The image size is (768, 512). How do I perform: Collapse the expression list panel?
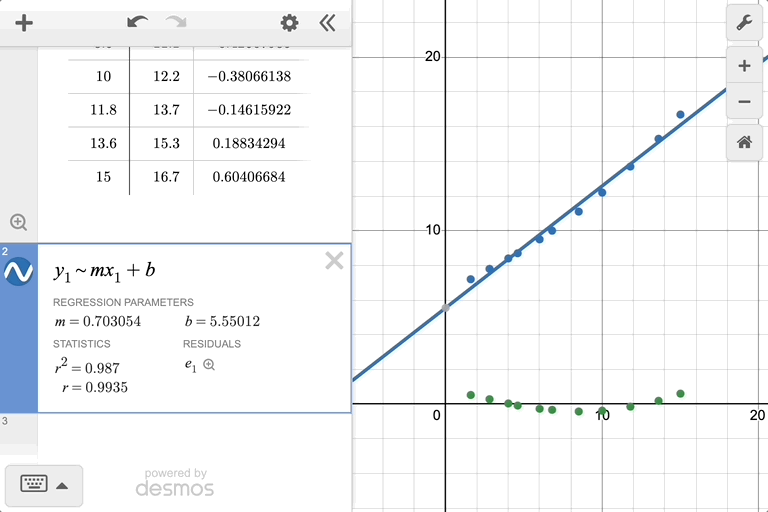click(x=327, y=23)
